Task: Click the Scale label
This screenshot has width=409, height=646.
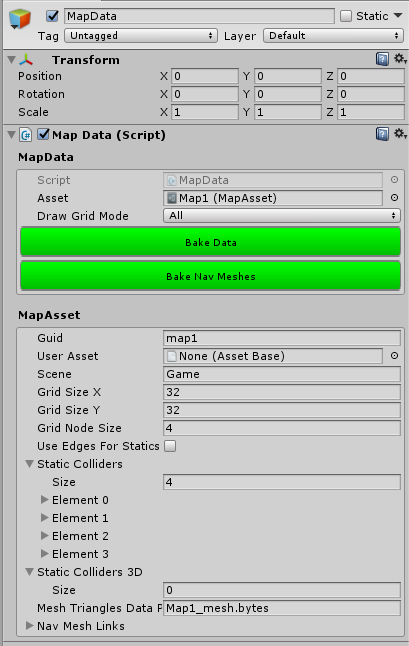Action: (x=33, y=112)
